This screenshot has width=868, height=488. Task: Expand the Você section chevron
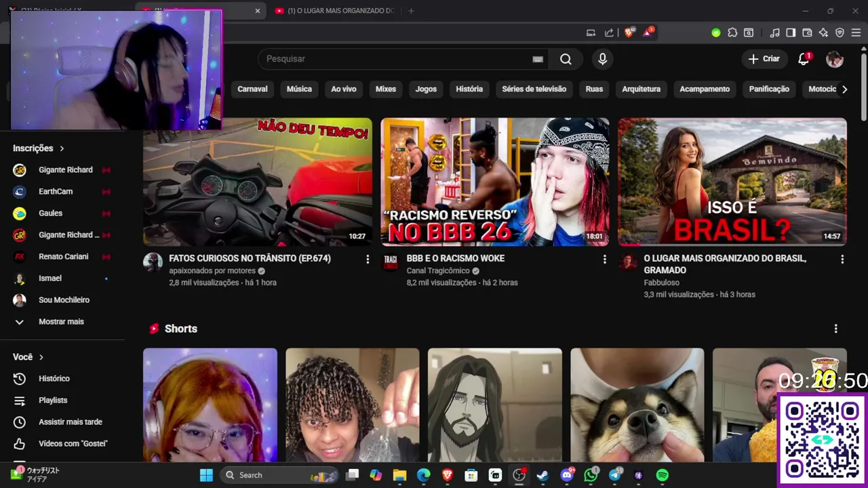[x=41, y=357]
